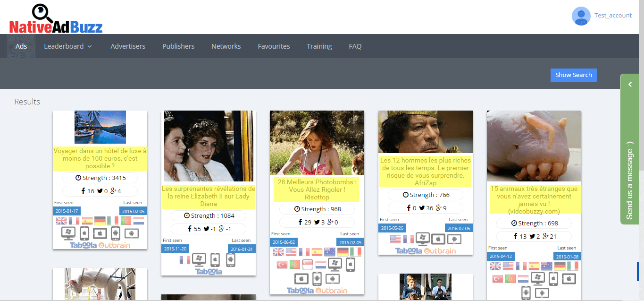Select the French flag on the Lady Diana ad
Screen dimensions: 644x301
click(x=185, y=259)
